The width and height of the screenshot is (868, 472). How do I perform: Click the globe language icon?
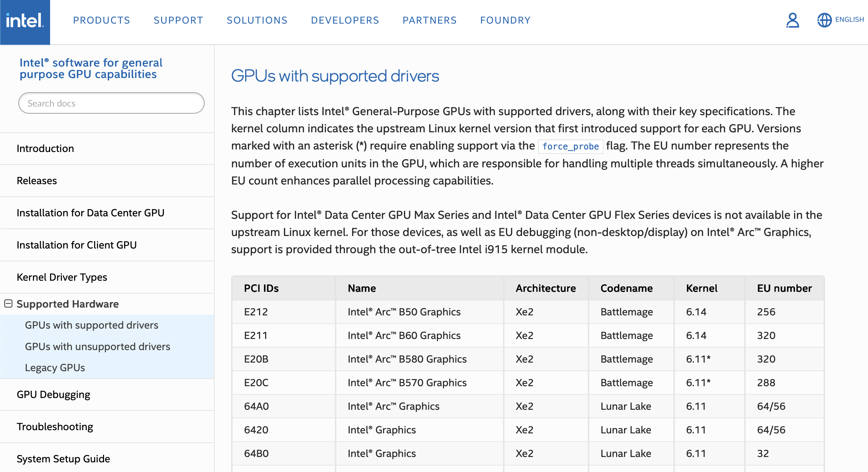click(x=824, y=20)
